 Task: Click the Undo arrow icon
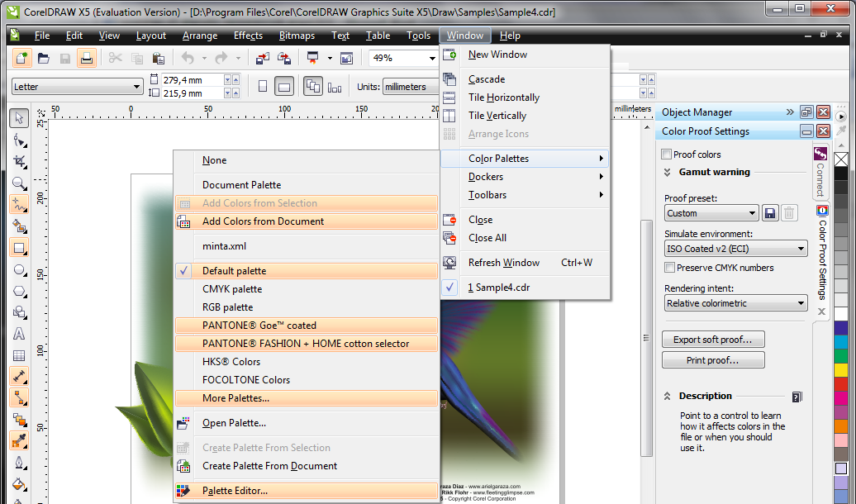click(x=188, y=58)
